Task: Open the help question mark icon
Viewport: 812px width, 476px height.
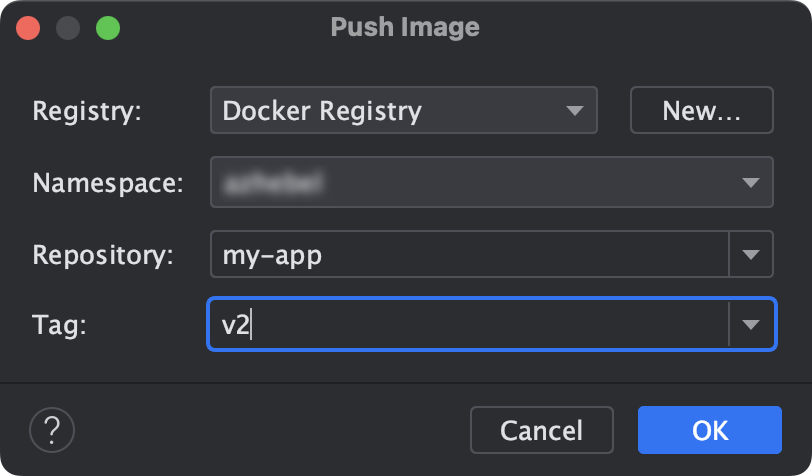Action: click(52, 430)
